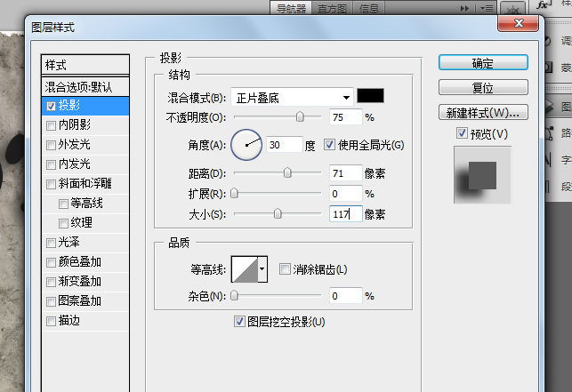The image size is (572, 392).
Task: Click the 复位 reset button
Action: click(483, 87)
